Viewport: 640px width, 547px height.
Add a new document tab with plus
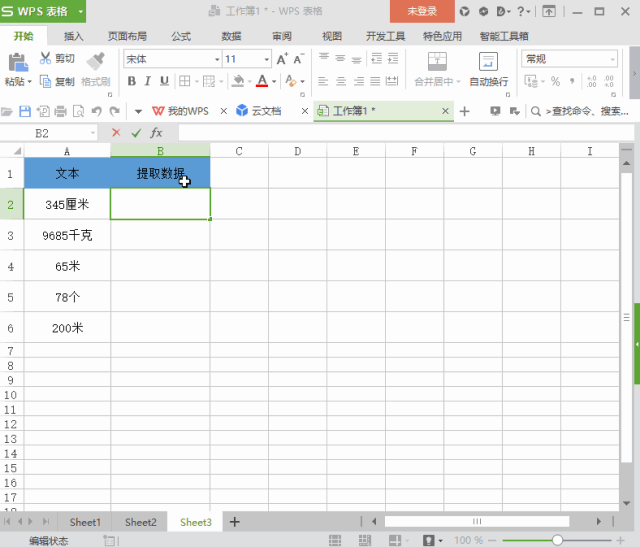point(464,111)
